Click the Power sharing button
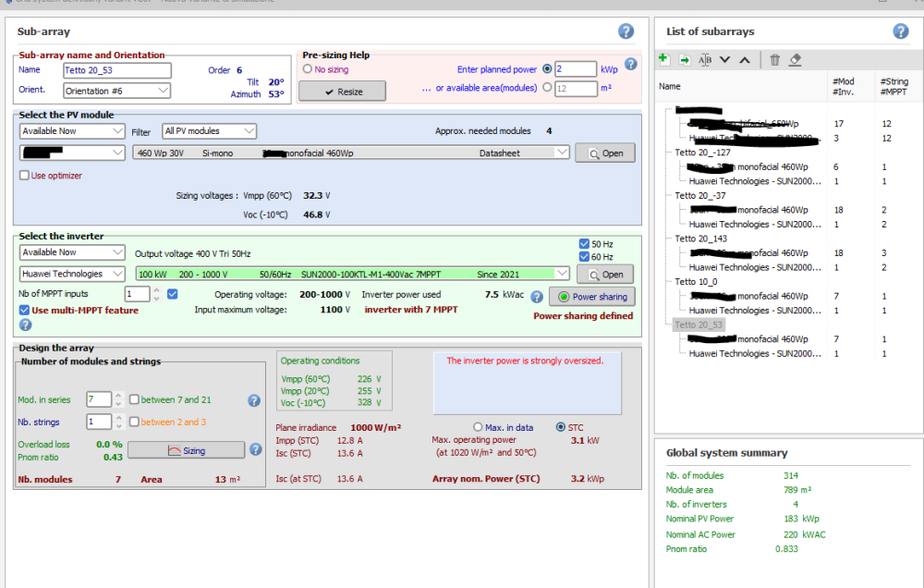Viewport: 924px width, 588px height. pos(590,297)
